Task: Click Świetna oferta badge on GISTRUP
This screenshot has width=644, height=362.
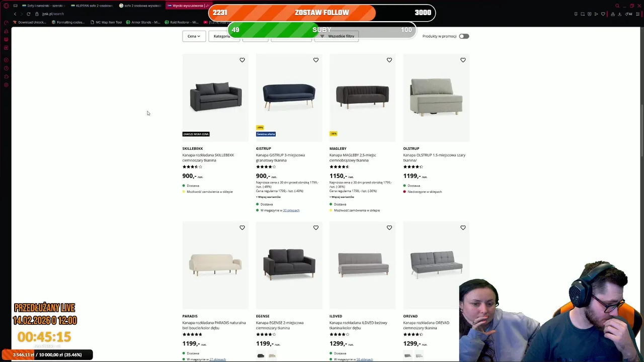Action: tap(266, 134)
